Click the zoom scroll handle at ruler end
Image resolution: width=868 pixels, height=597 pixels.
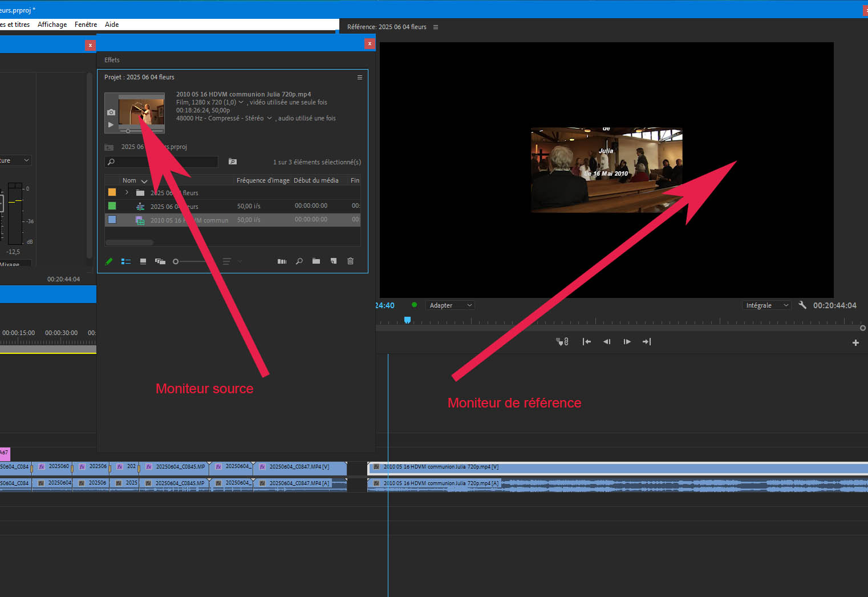tap(863, 328)
